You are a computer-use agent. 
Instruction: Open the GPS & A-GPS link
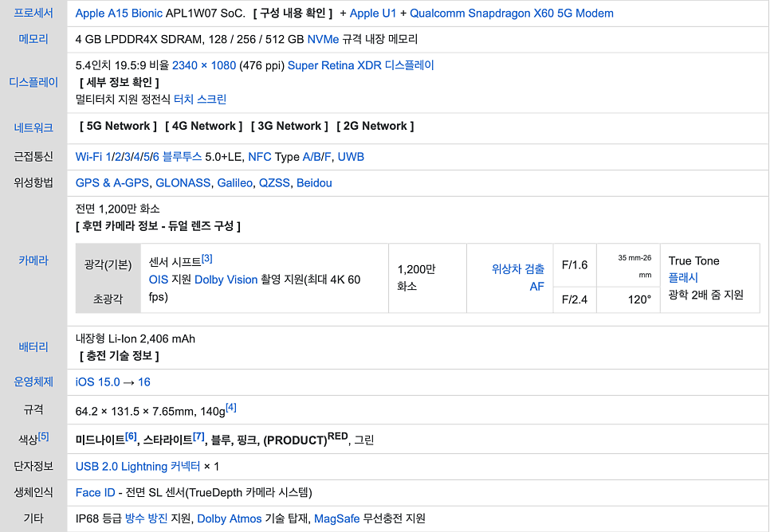112,183
